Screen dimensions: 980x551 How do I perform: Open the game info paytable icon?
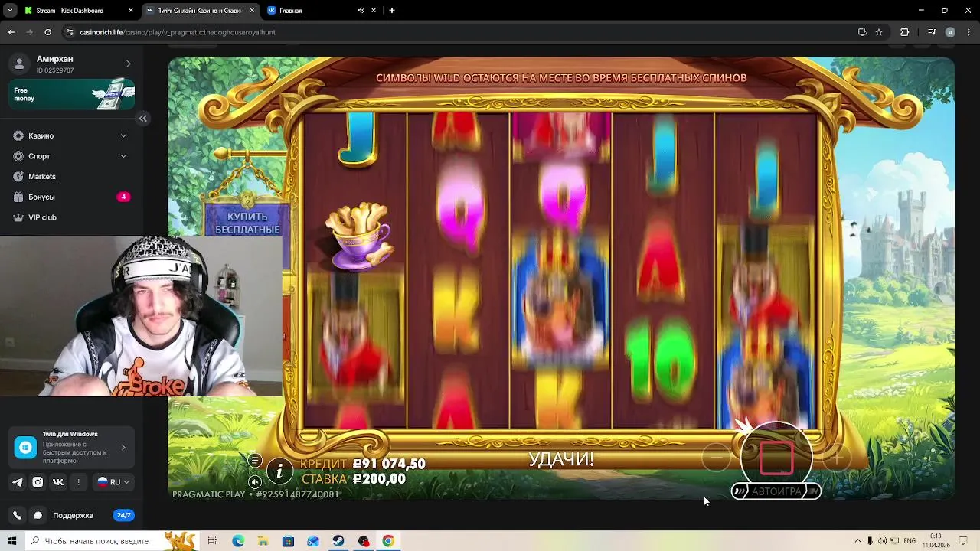(279, 471)
